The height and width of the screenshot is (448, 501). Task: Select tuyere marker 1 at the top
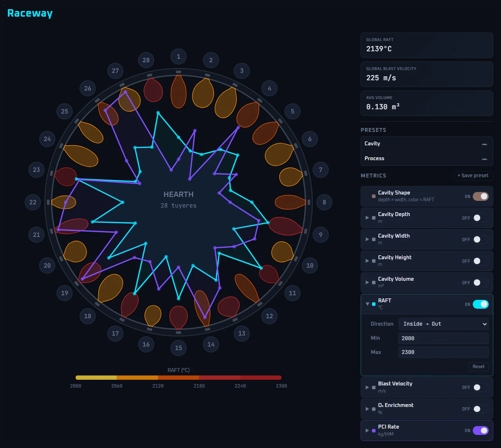179,57
